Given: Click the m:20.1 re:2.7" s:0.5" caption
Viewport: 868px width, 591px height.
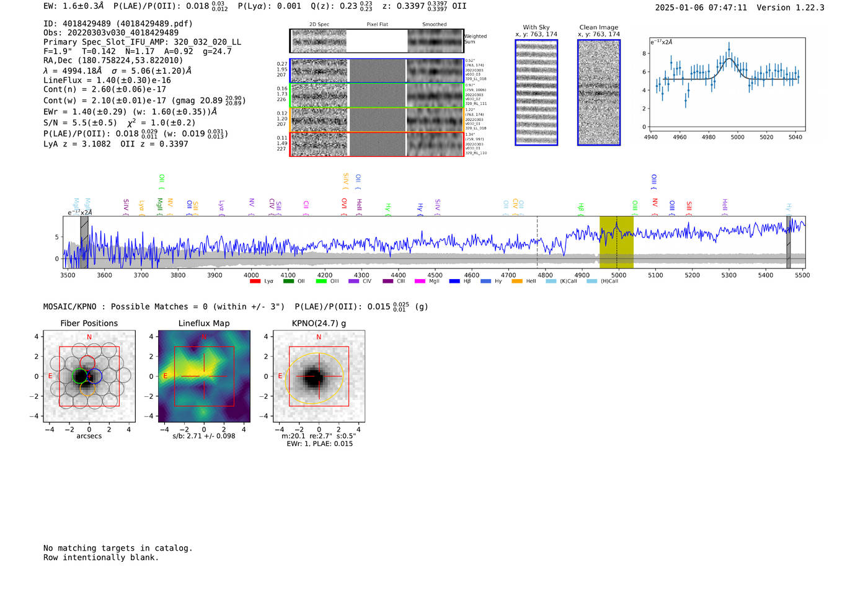Looking at the screenshot, I should (319, 436).
